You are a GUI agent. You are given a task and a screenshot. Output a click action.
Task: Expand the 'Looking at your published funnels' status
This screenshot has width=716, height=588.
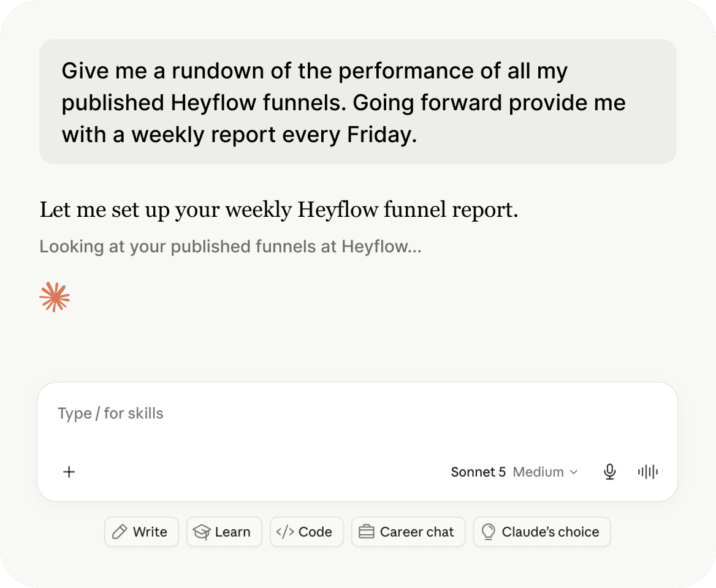pos(230,247)
